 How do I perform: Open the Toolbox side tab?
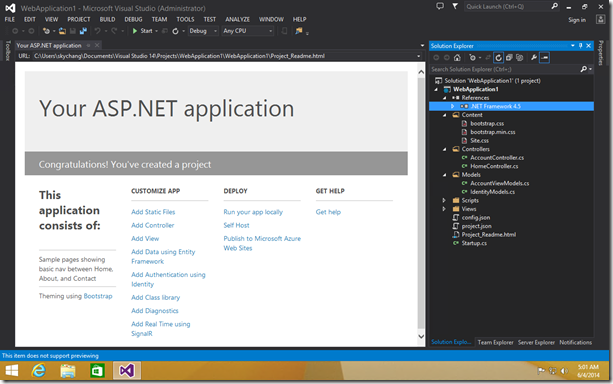point(8,51)
